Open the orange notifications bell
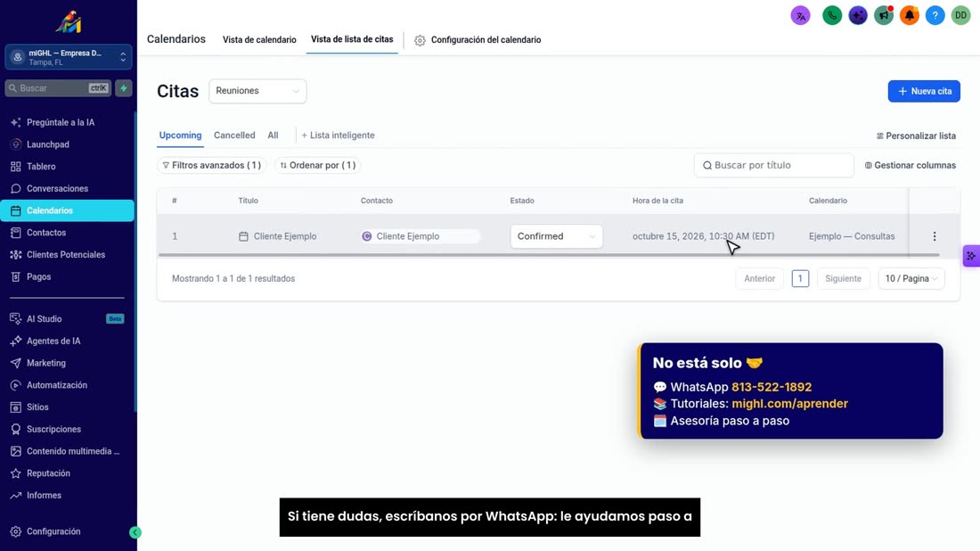Image resolution: width=980 pixels, height=551 pixels. 910,16
